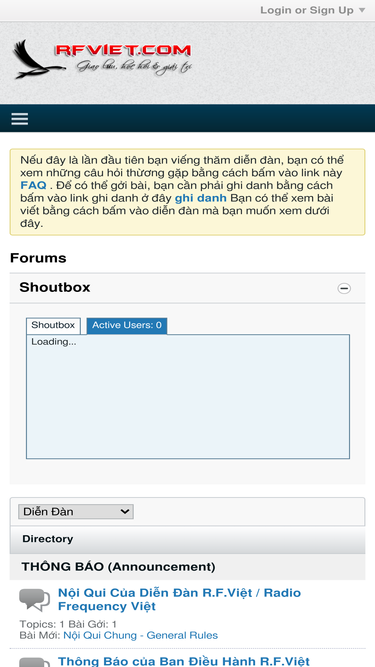Open Nội Qui Của Diễn Đàn R.F.Việt forum
This screenshot has width=375, height=667.
tap(179, 599)
